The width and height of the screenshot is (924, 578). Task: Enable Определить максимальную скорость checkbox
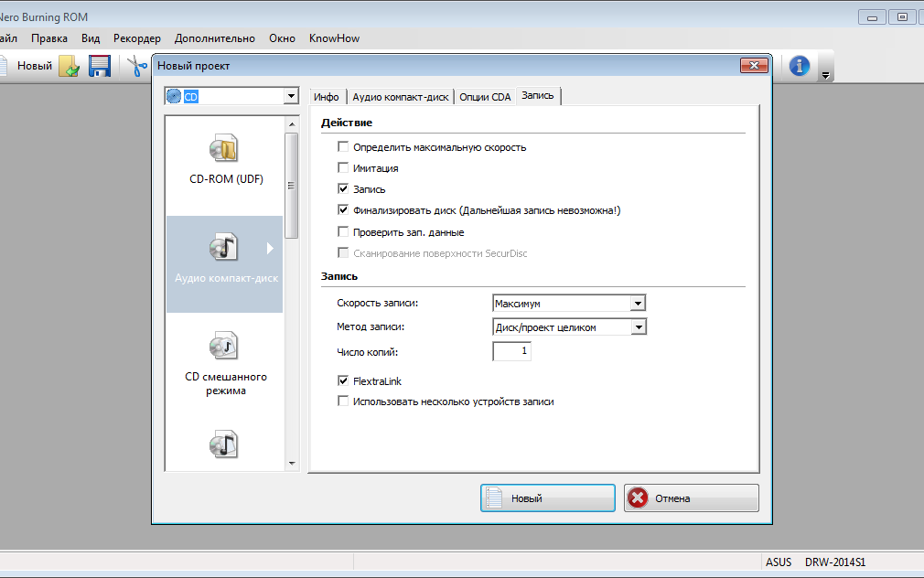[x=343, y=146]
